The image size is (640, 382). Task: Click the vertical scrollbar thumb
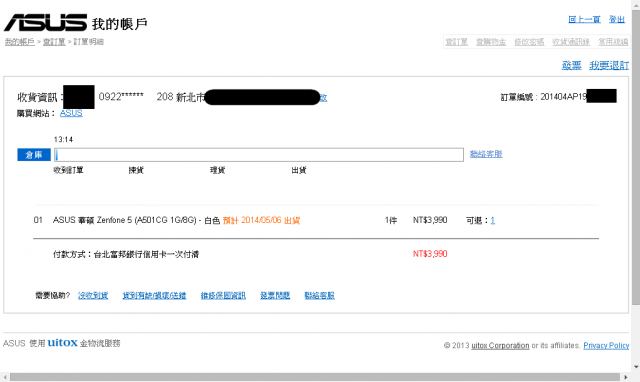click(636, 158)
